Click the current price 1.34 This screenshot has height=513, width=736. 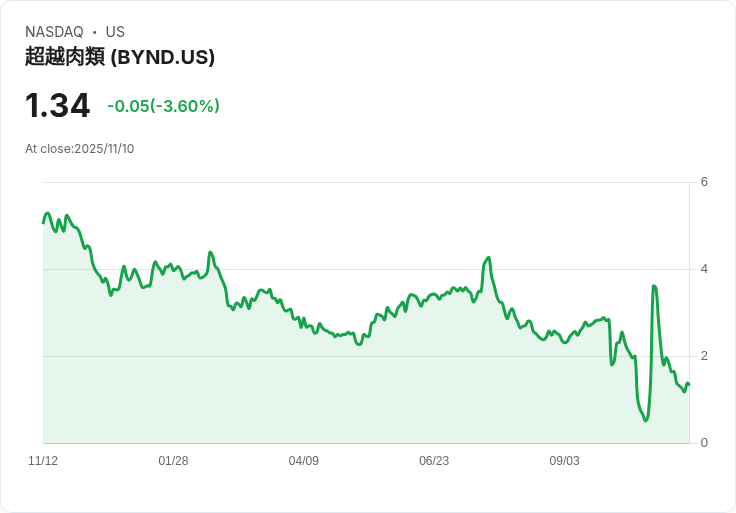(x=57, y=105)
